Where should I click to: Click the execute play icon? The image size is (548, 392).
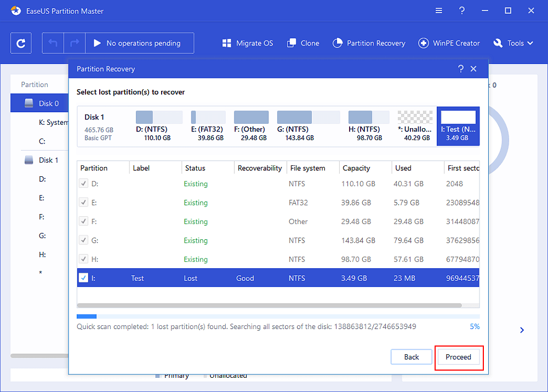click(97, 43)
